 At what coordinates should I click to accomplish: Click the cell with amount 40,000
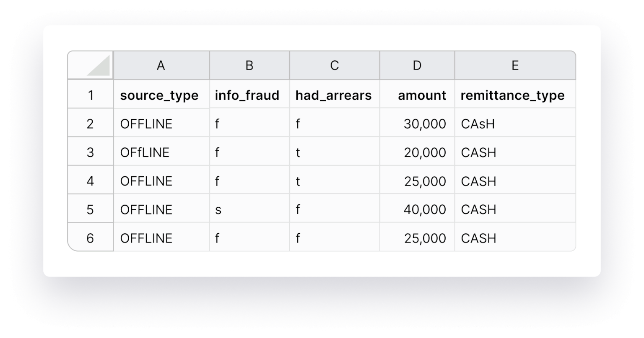point(416,209)
